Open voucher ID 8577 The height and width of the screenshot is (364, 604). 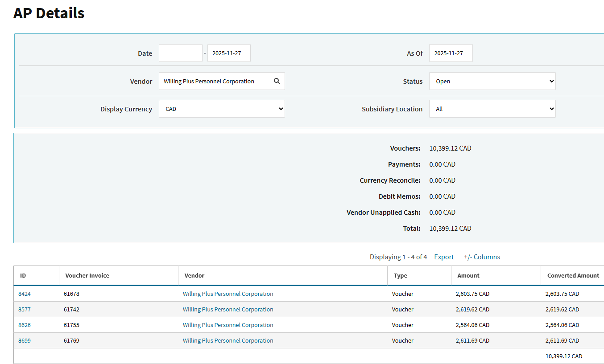pos(25,310)
